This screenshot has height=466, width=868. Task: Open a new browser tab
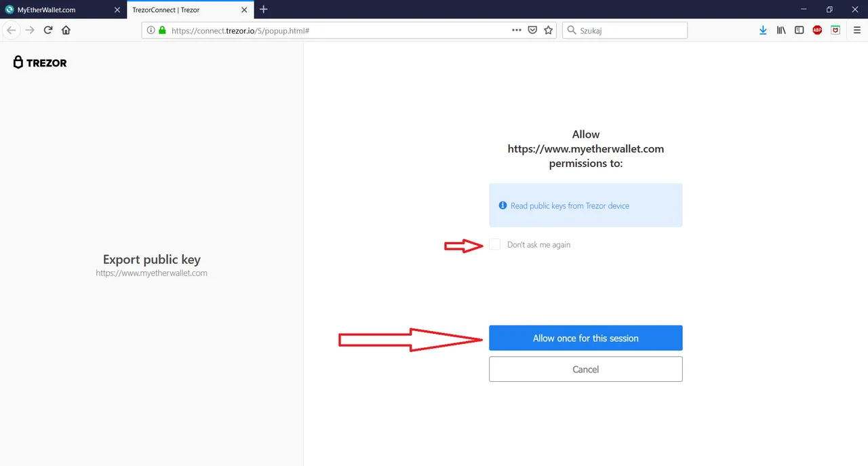(x=264, y=9)
